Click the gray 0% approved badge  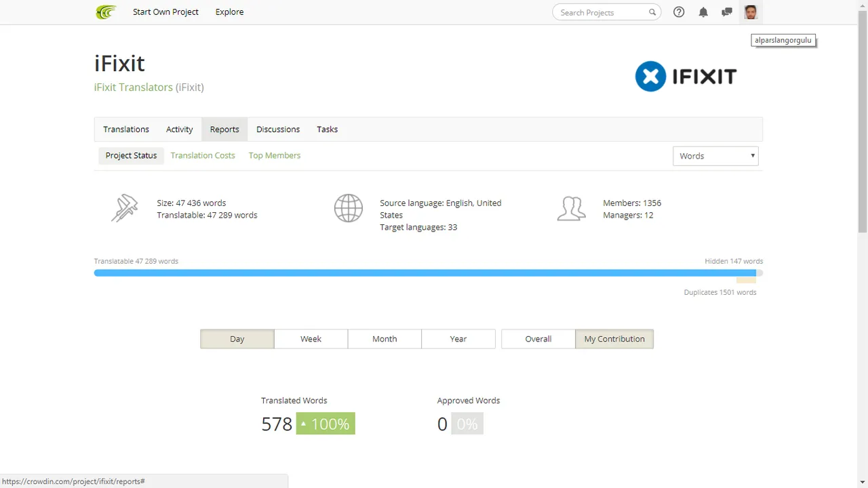pos(467,424)
